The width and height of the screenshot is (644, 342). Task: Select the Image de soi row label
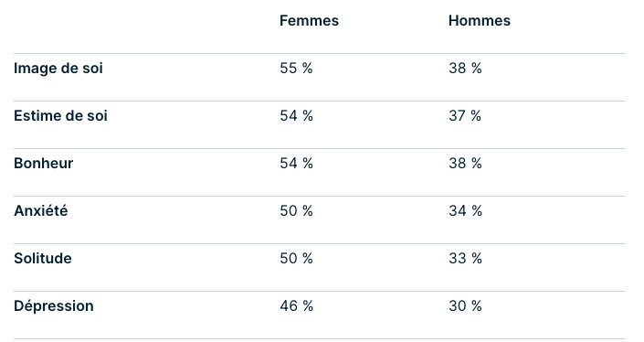point(58,69)
